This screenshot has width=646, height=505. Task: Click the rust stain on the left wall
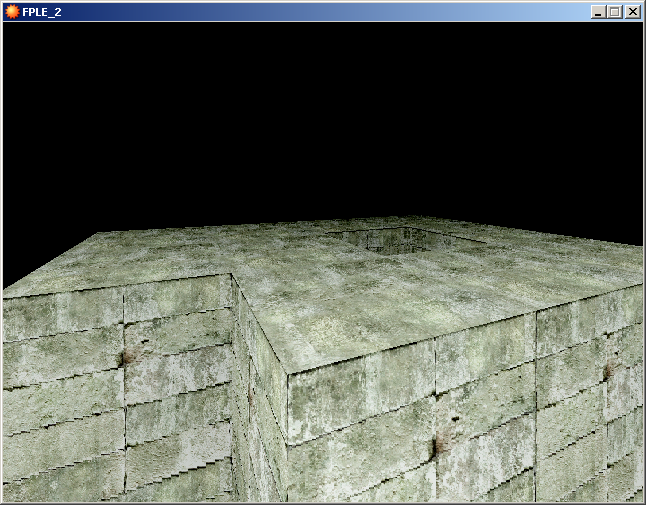pos(127,357)
